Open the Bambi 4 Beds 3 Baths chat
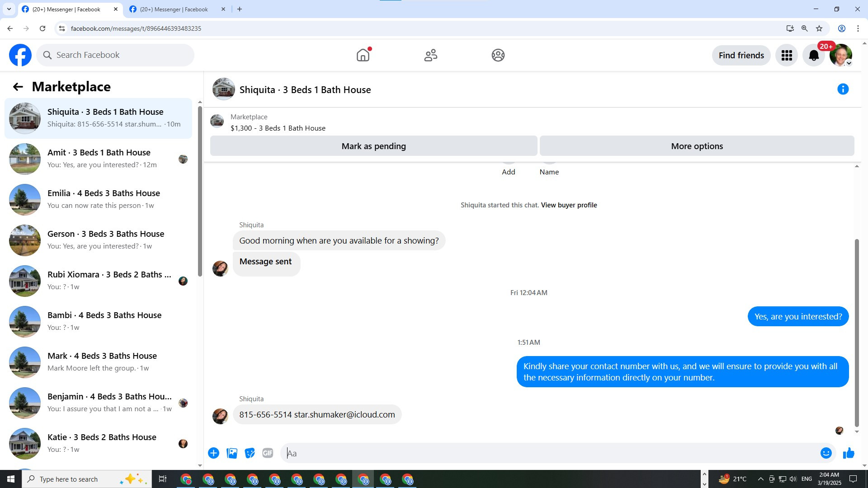The width and height of the screenshot is (868, 488). click(98, 322)
